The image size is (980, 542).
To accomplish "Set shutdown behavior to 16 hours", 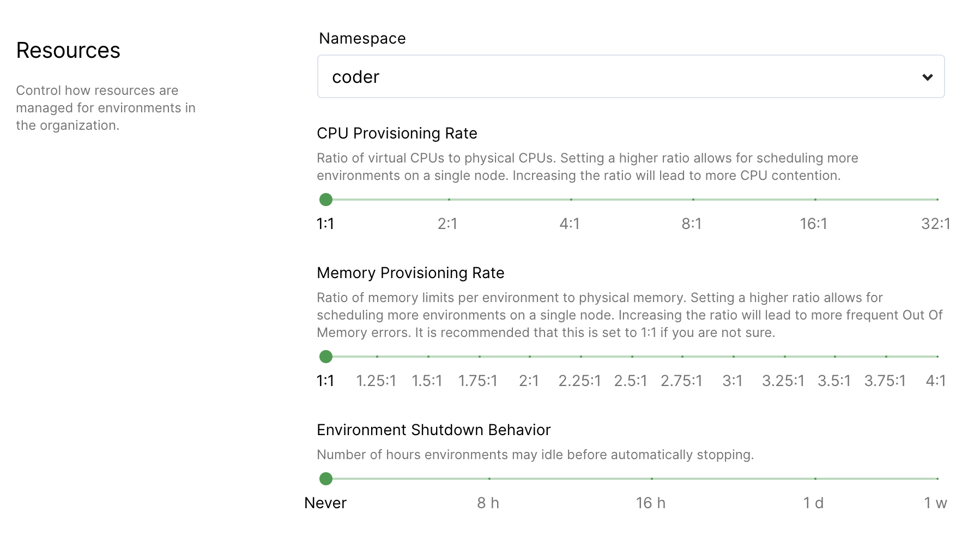I will (651, 479).
